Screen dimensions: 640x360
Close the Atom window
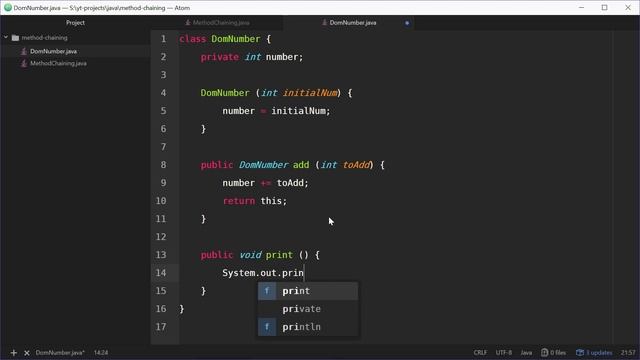pyautogui.click(x=628, y=8)
